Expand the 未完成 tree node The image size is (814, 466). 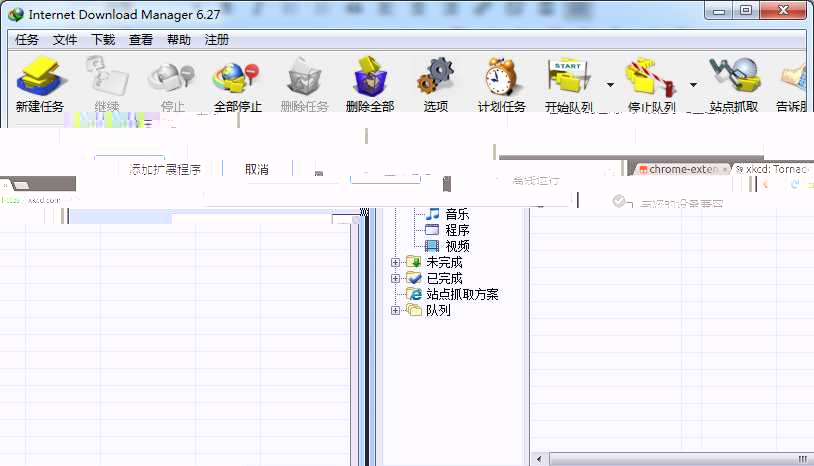(395, 263)
